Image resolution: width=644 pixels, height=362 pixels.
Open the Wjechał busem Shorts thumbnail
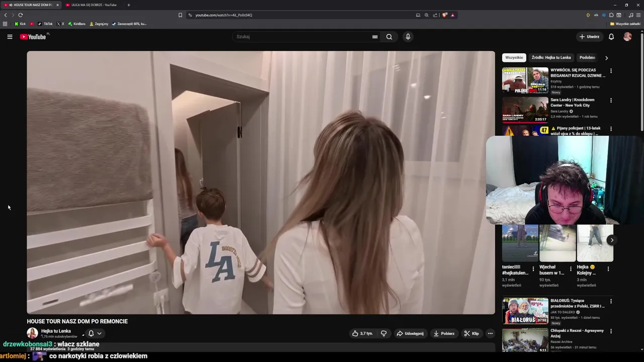(557, 243)
